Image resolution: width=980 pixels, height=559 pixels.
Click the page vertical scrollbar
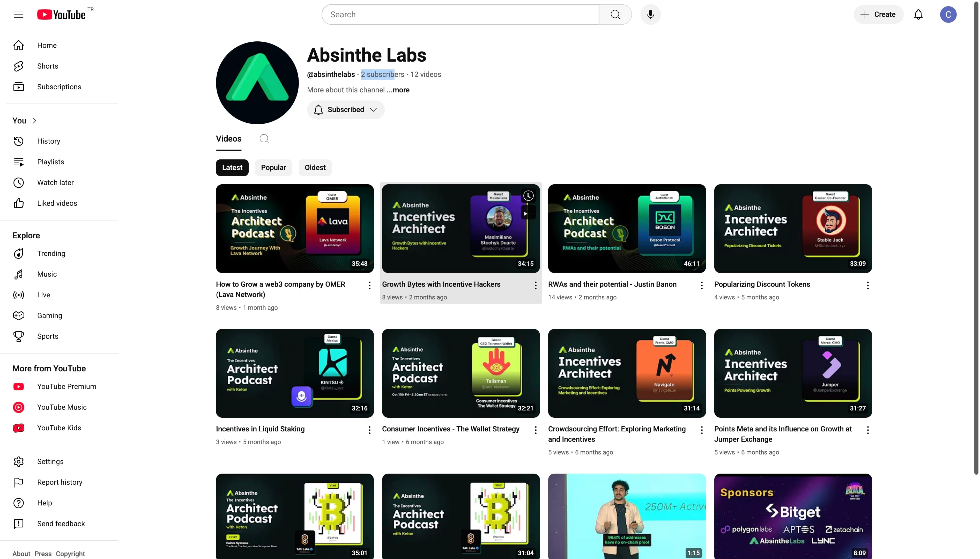[x=977, y=238]
